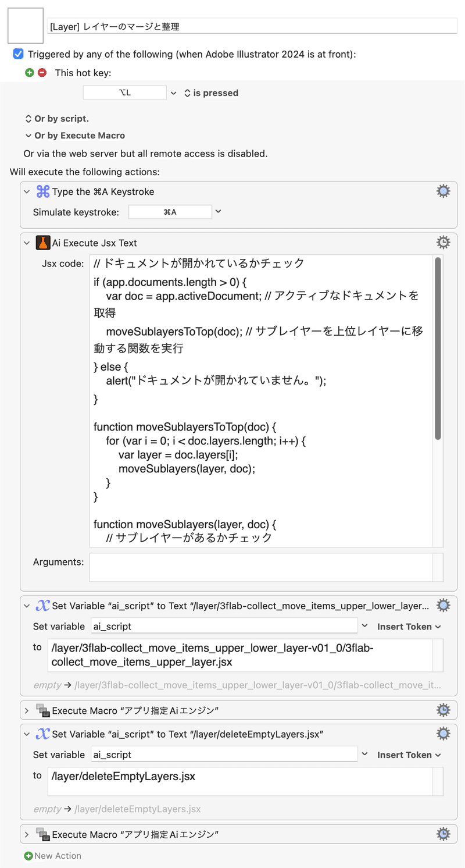Screen dimensions: 465x868
Task: Open the Simulate keystroke ⌘A dropdown arrow
Action: pos(218,212)
